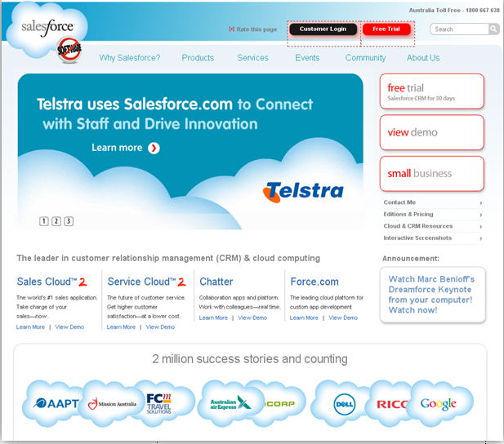Click the Rate this page plus icon
504x444 pixels.
tap(231, 29)
